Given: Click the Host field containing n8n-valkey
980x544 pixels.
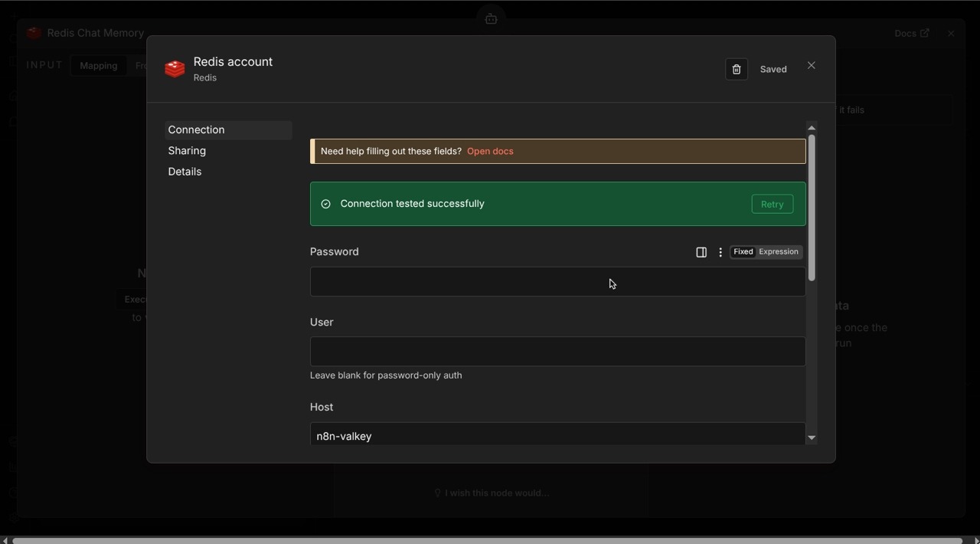Looking at the screenshot, I should tap(557, 435).
